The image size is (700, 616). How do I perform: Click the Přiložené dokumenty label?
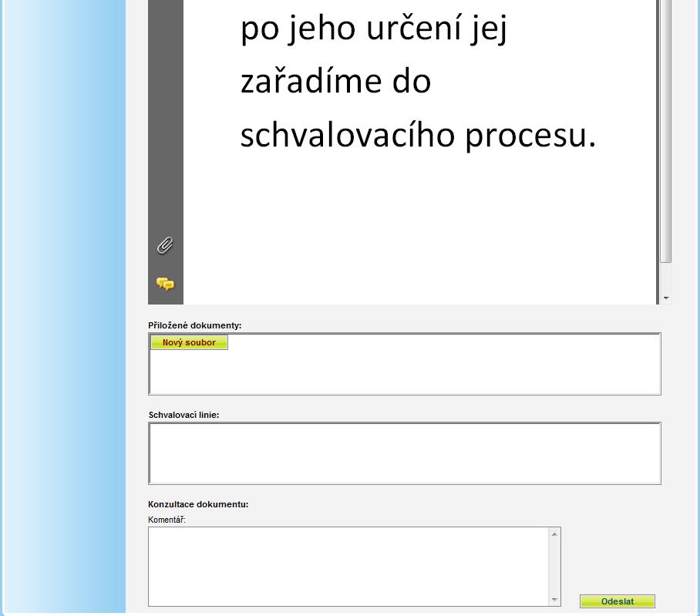coord(194,325)
